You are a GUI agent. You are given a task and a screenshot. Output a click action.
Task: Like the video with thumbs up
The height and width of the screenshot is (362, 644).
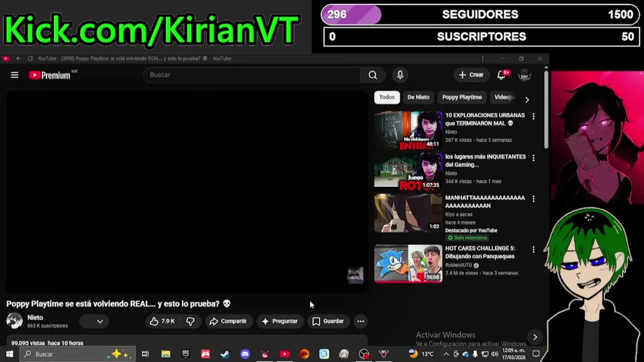(x=162, y=321)
